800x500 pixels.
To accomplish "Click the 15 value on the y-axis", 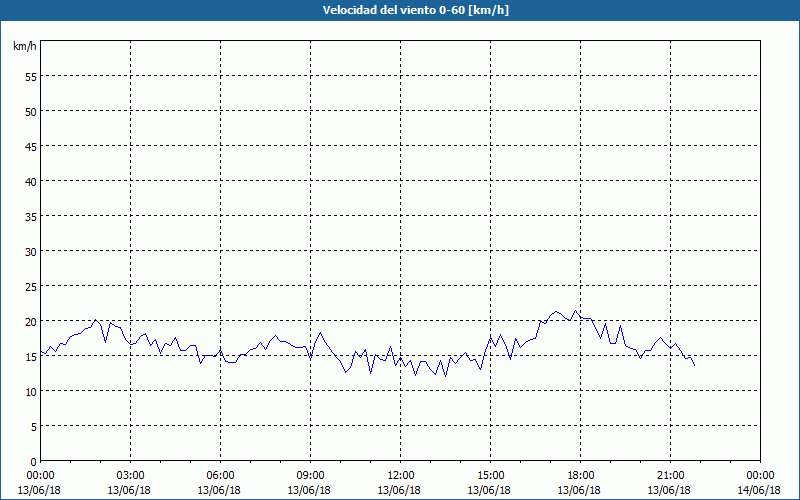I will click(31, 357).
